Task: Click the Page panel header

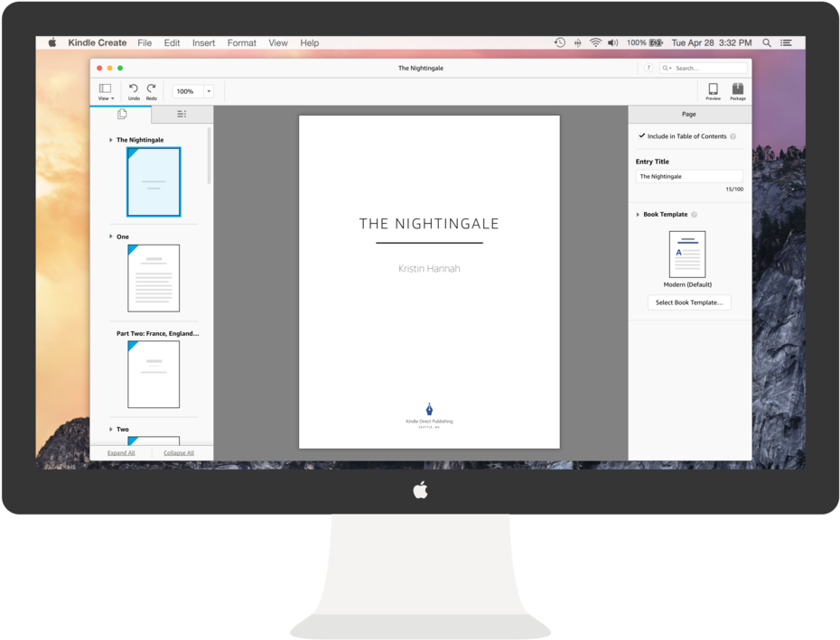Action: (x=689, y=114)
